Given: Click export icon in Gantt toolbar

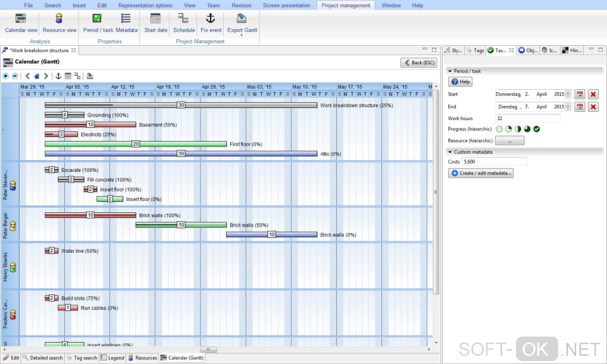Looking at the screenshot, I should 90,76.
